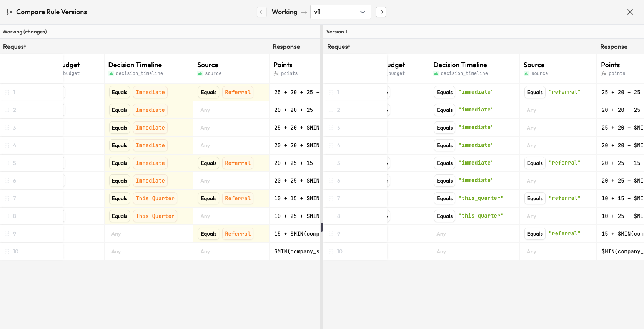The image size is (644, 329).
Task: Select the Source column header in Version 1 panel
Action: pyautogui.click(x=534, y=65)
